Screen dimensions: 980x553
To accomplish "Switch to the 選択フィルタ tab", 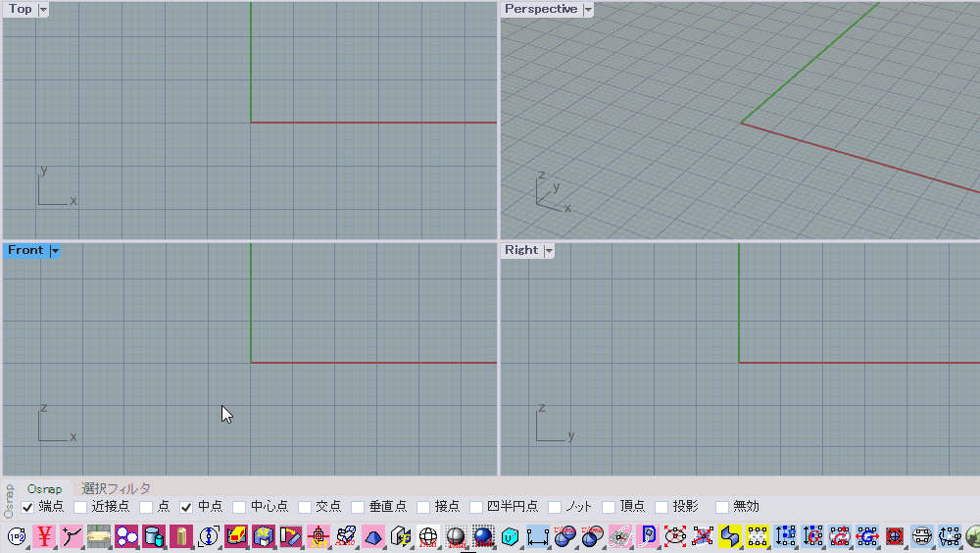I will pos(116,488).
